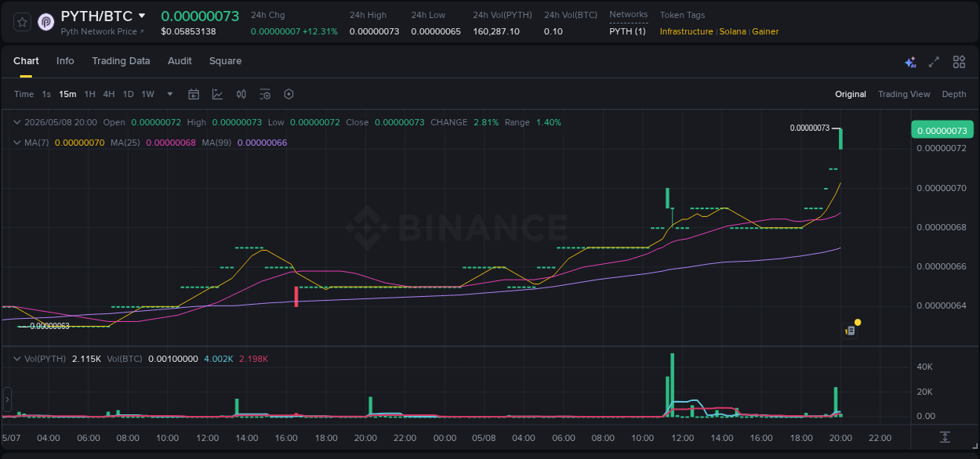Click the Range value 1.40%
The image size is (980, 459).
click(549, 122)
